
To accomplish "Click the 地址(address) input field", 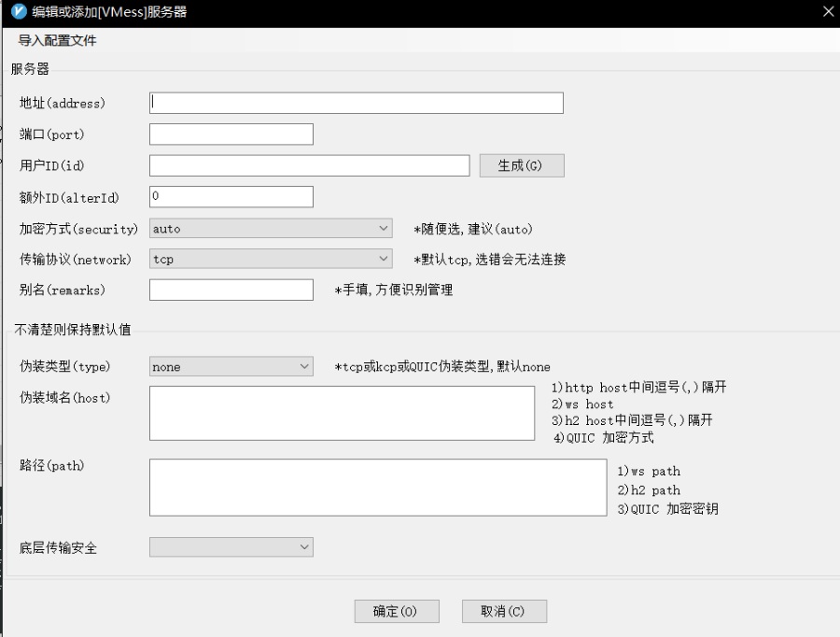I will tap(355, 103).
